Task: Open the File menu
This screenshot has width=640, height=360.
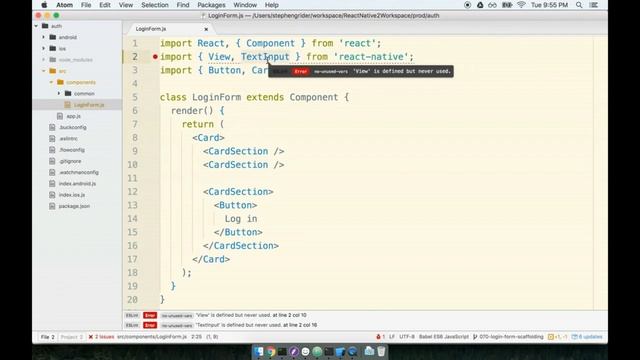Action: 86,5
